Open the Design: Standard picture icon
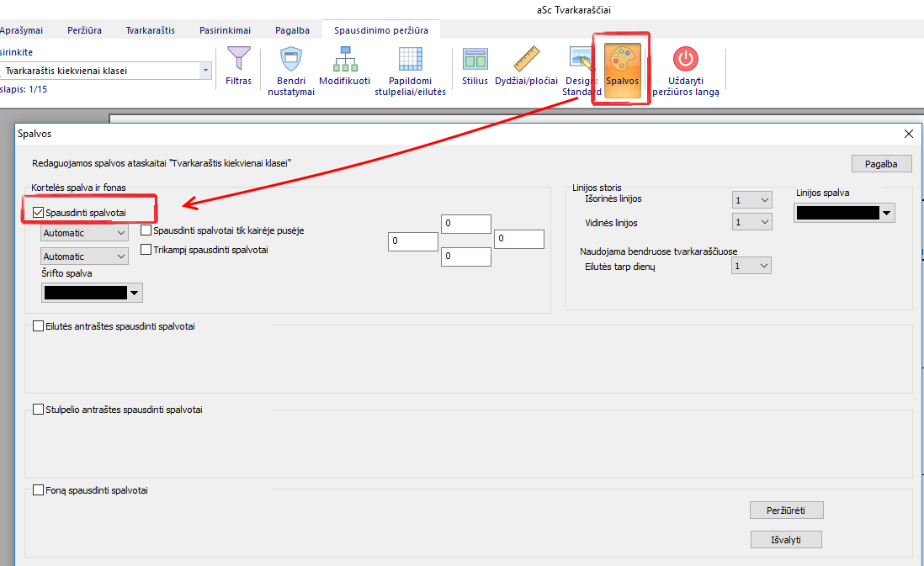The height and width of the screenshot is (566, 924). (x=581, y=59)
